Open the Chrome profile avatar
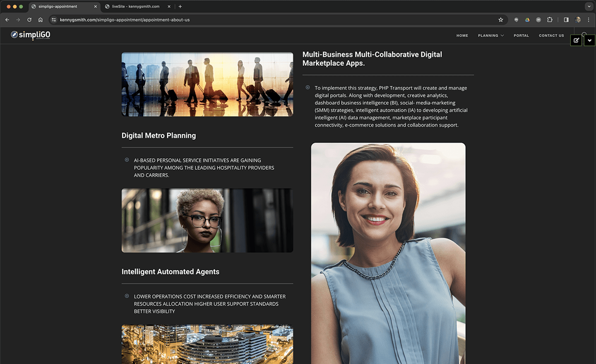596x364 pixels. click(578, 20)
